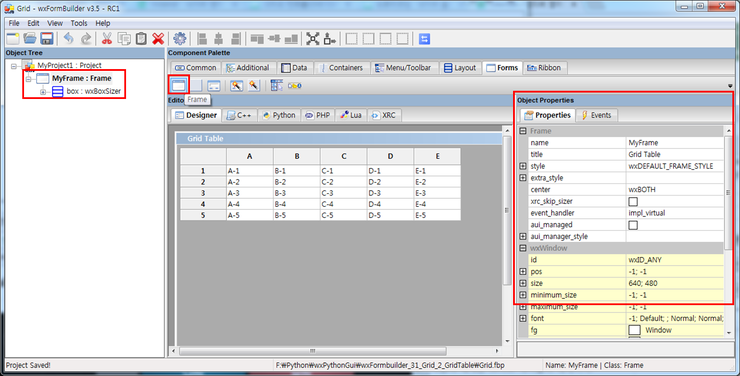Click the Copy icon in toolbar
The width and height of the screenshot is (740, 376).
(x=124, y=39)
